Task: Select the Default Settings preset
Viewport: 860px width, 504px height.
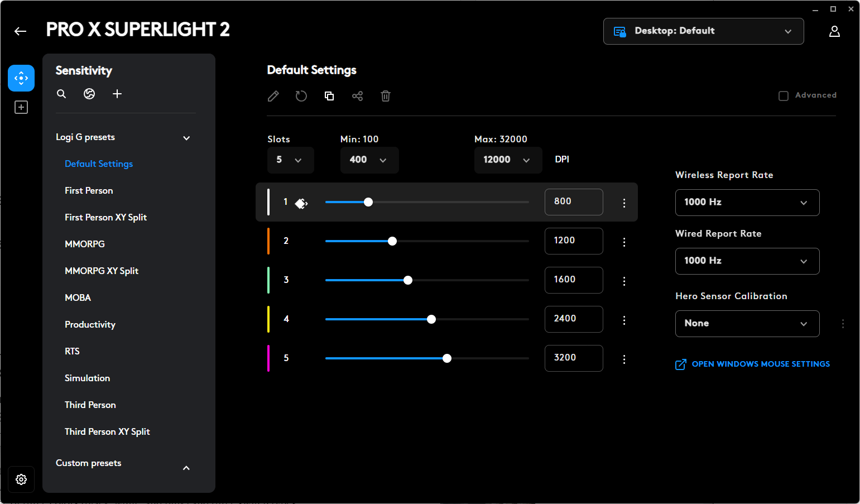Action: tap(99, 164)
